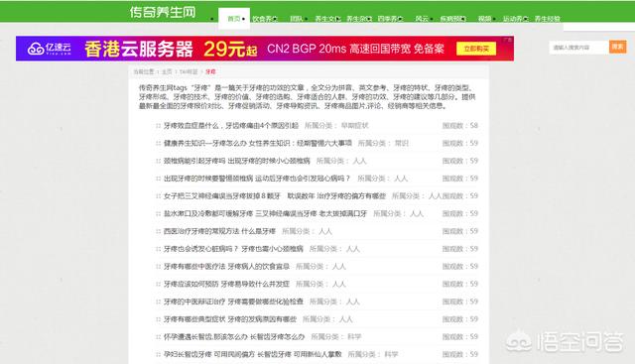Go to 主页 in the breadcrumb
The height and width of the screenshot is (364, 635).
[167, 71]
